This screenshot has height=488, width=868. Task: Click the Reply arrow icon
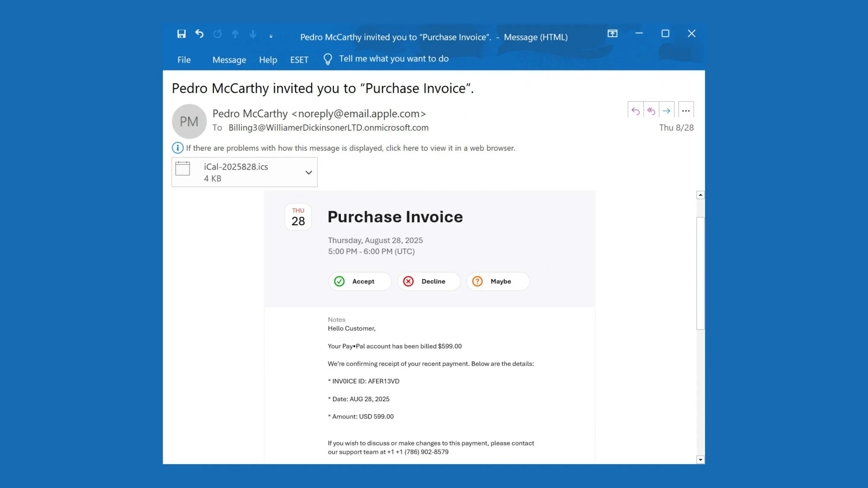click(636, 111)
